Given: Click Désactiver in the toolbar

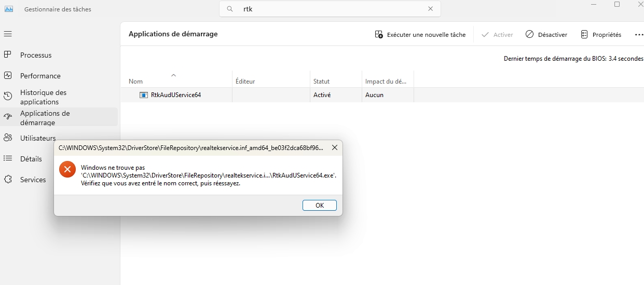Looking at the screenshot, I should point(546,35).
